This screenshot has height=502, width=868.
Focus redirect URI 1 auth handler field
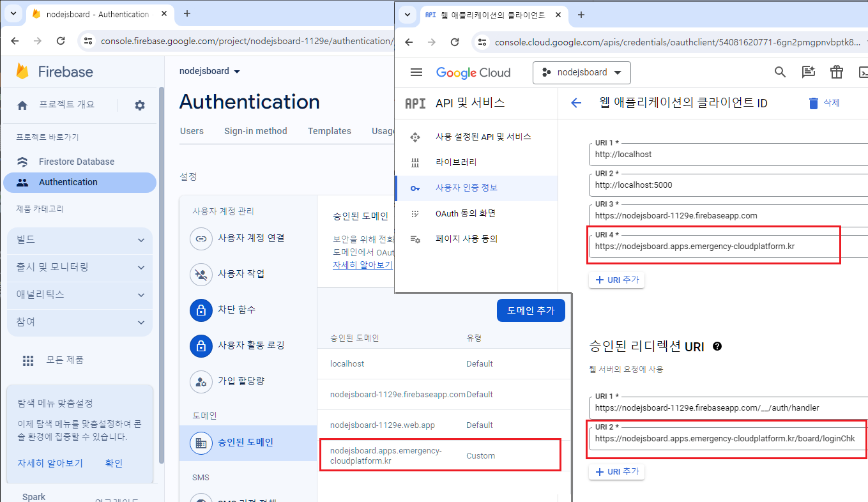[x=728, y=407]
